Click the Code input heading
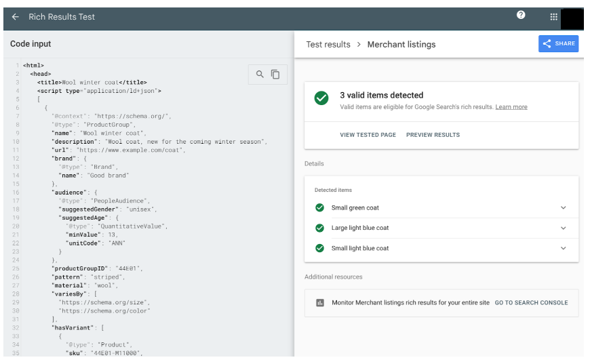Screen dimensions: 590x364 (31, 44)
